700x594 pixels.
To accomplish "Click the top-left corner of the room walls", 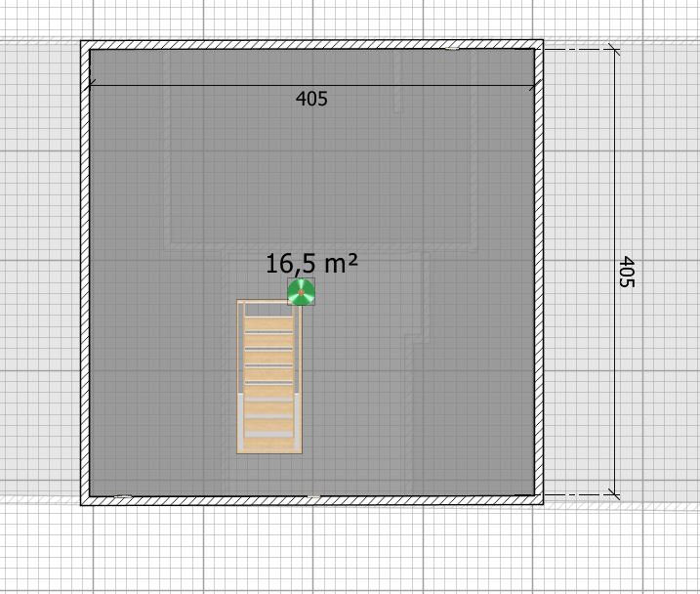I will click(85, 45).
